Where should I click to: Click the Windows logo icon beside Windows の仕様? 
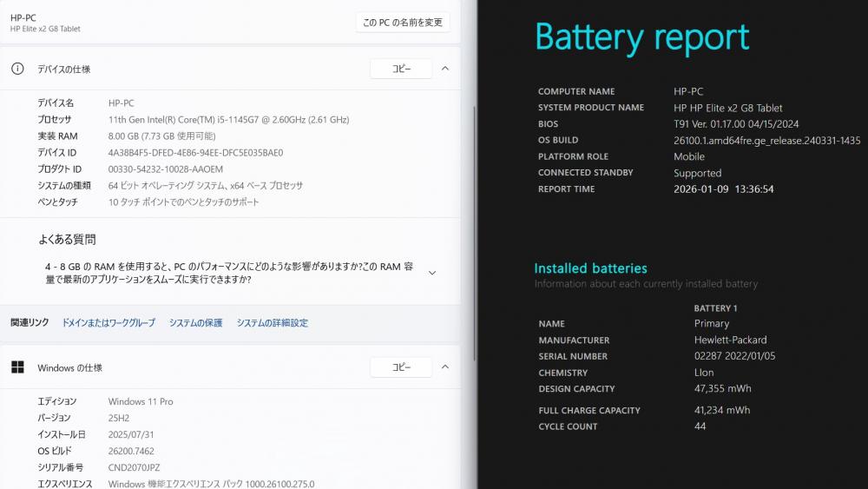coord(17,367)
